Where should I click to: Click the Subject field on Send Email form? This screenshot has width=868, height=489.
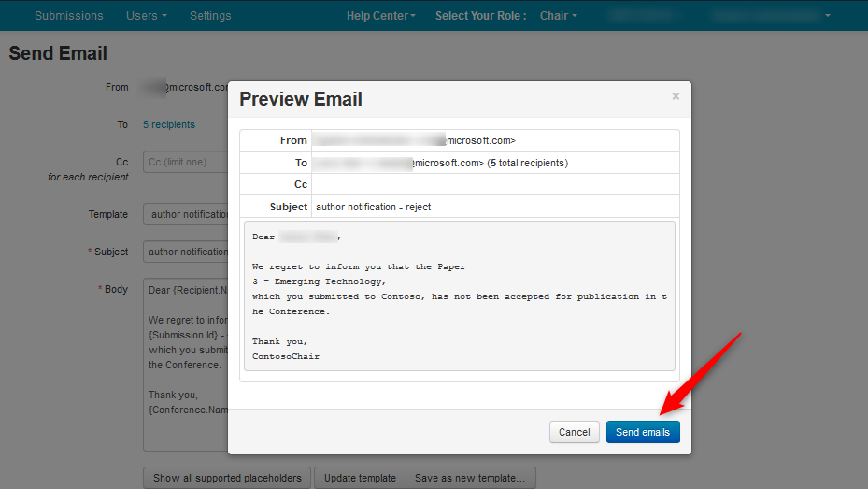coord(185,252)
